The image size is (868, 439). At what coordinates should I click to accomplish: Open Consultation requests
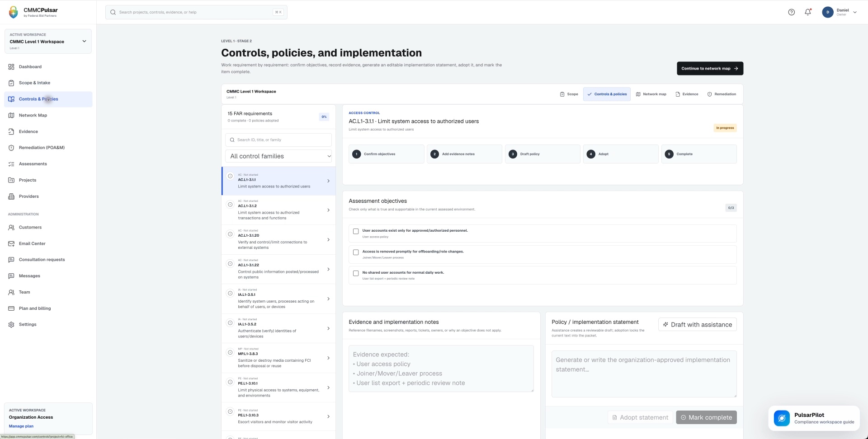click(48, 260)
